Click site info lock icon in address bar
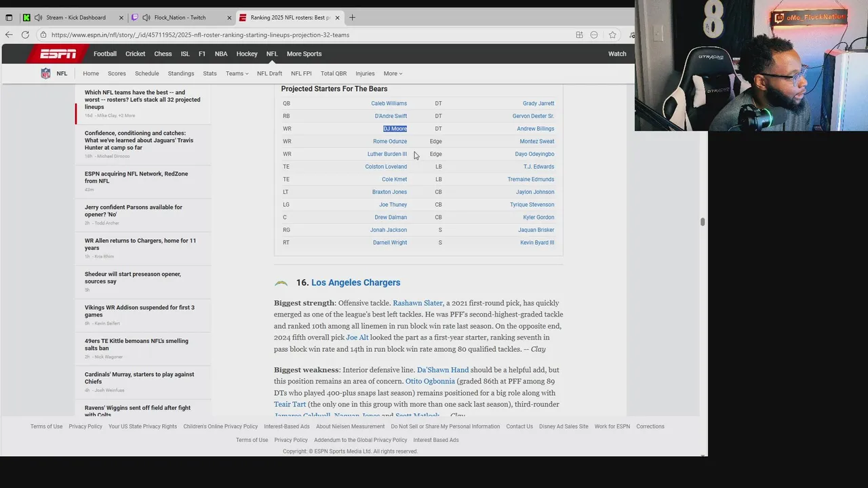This screenshot has height=488, width=868. [43, 35]
